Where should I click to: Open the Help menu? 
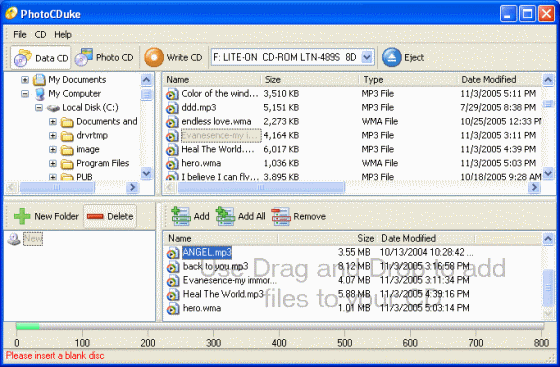click(x=63, y=35)
